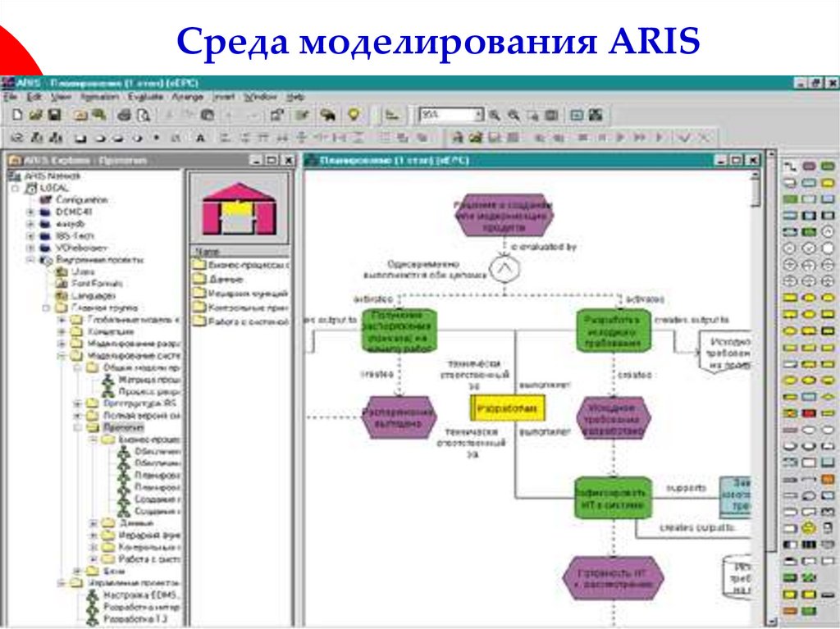
Task: Expand the DEMO40 database node
Action: [31, 212]
